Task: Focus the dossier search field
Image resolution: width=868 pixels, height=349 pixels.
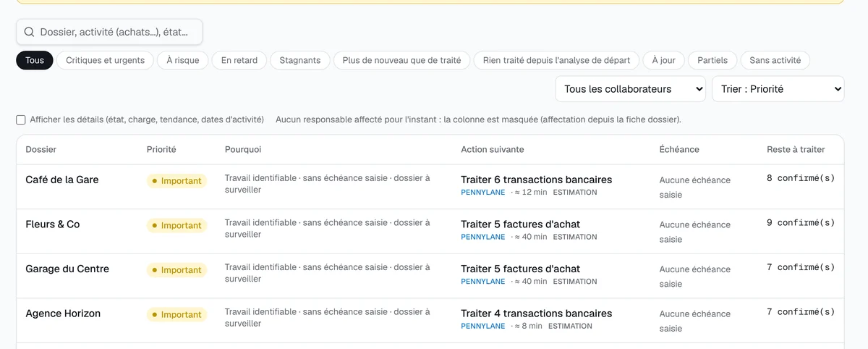Action: pos(109,32)
